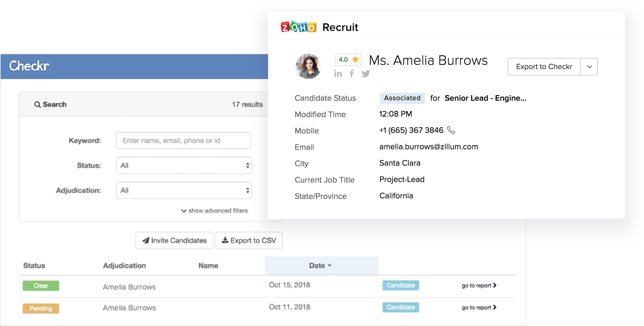Show advanced filters
Image resolution: width=644 pixels, height=326 pixels.
coord(214,211)
